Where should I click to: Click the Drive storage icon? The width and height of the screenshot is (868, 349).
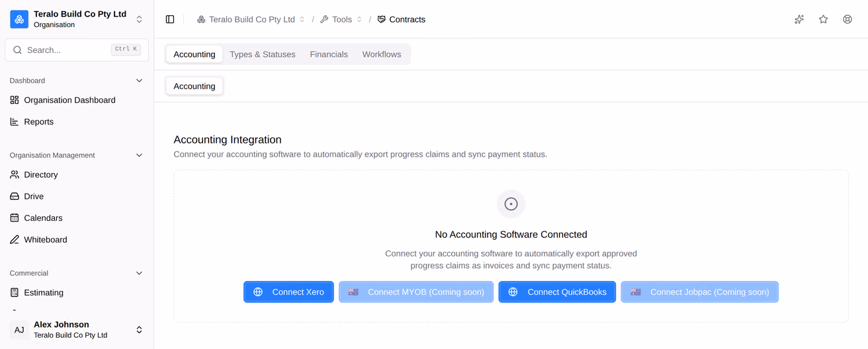(x=15, y=196)
